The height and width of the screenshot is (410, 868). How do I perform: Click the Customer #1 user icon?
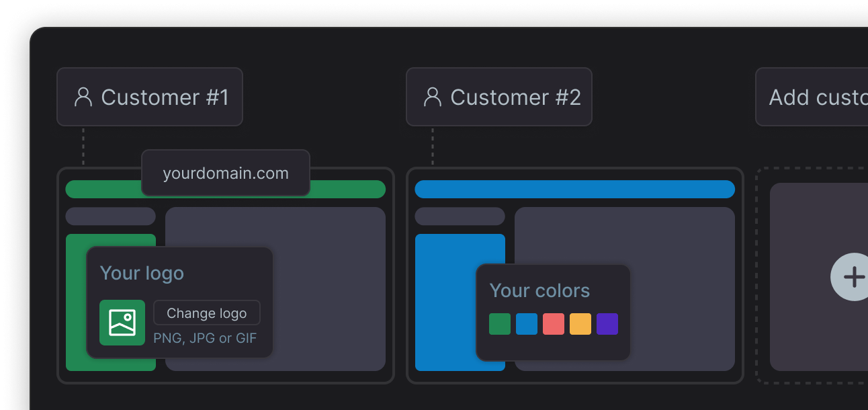[83, 97]
